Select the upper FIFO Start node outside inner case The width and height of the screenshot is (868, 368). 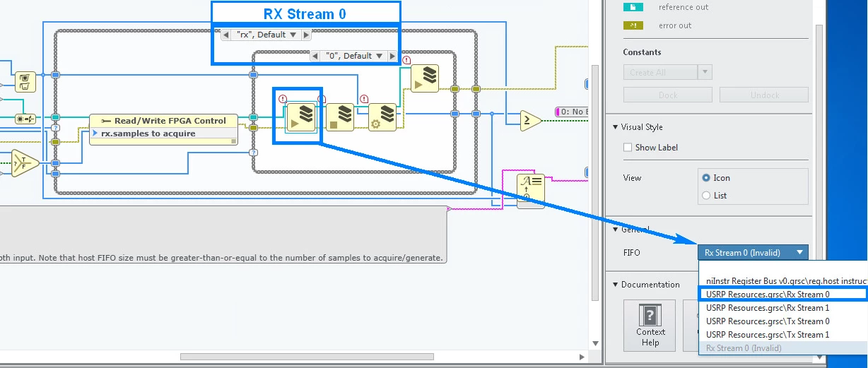[x=425, y=78]
